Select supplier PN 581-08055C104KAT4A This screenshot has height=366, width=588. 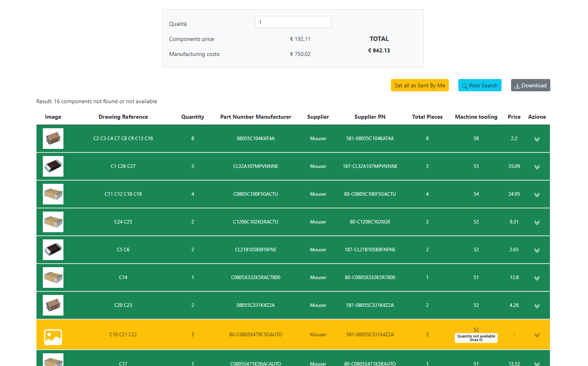pyautogui.click(x=370, y=139)
